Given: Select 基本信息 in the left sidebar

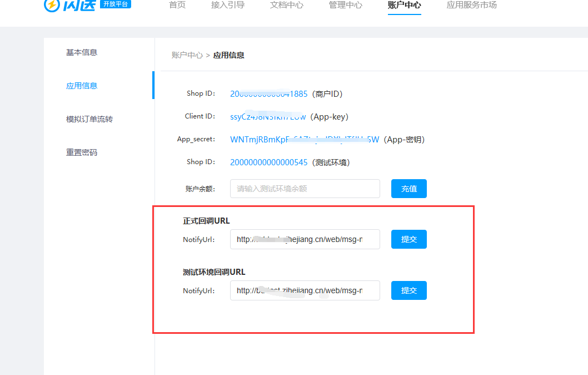Looking at the screenshot, I should click(x=82, y=52).
